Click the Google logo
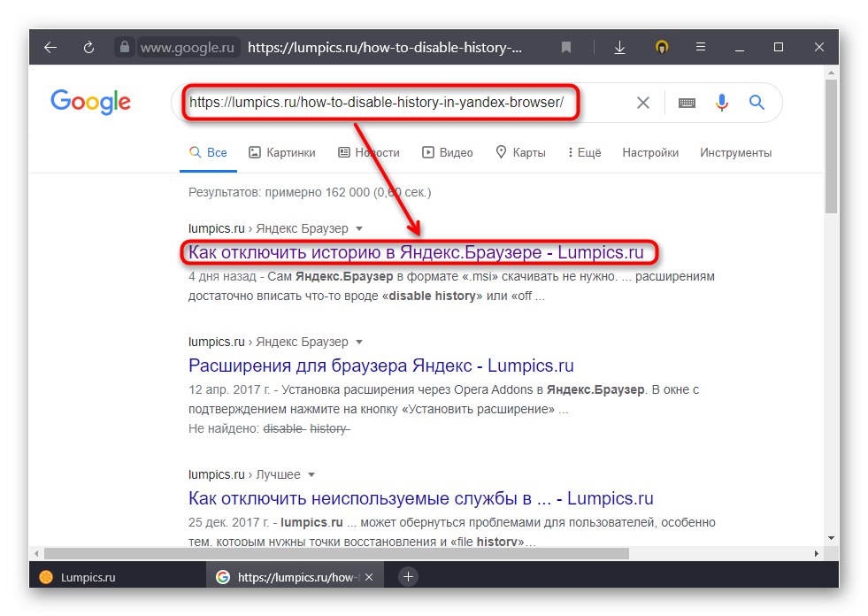Image resolution: width=868 pixels, height=616 pixels. point(91,102)
